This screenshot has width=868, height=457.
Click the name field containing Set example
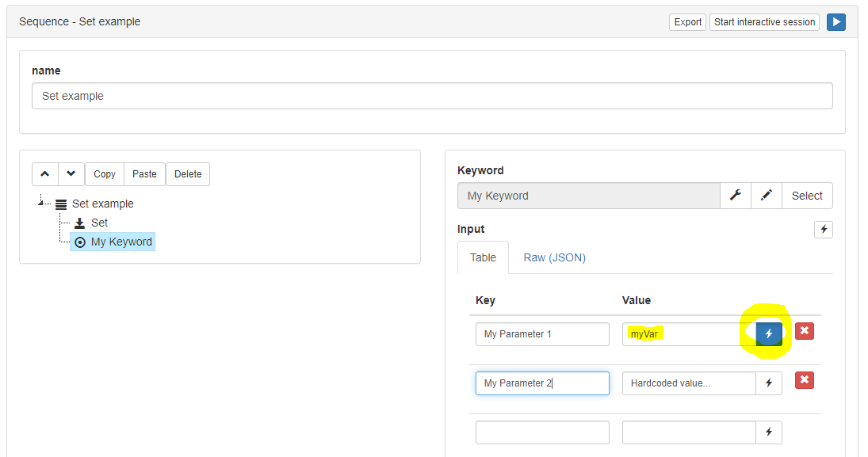click(432, 96)
